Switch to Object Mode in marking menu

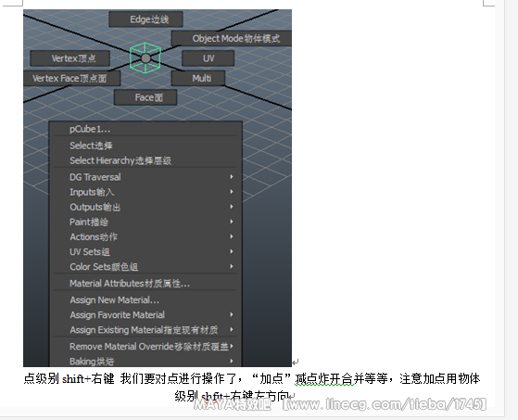coord(232,39)
